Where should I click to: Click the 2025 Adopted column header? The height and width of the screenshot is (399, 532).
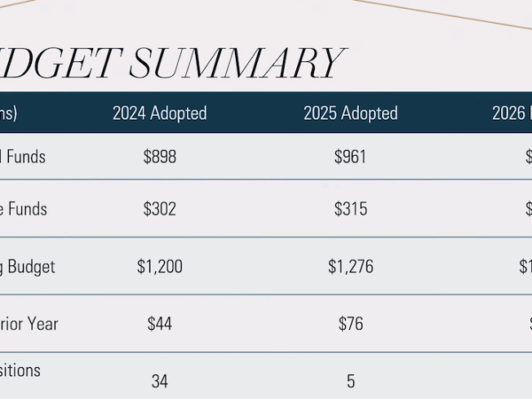coord(350,113)
